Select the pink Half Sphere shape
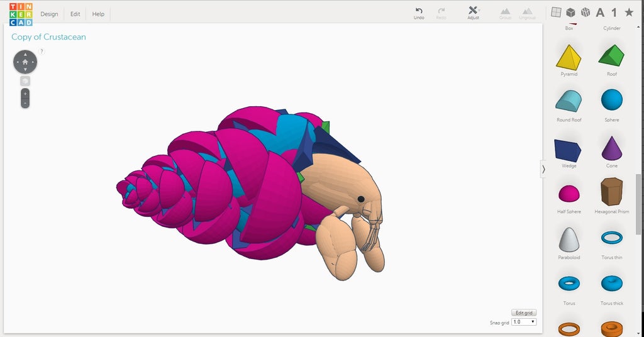 (569, 193)
